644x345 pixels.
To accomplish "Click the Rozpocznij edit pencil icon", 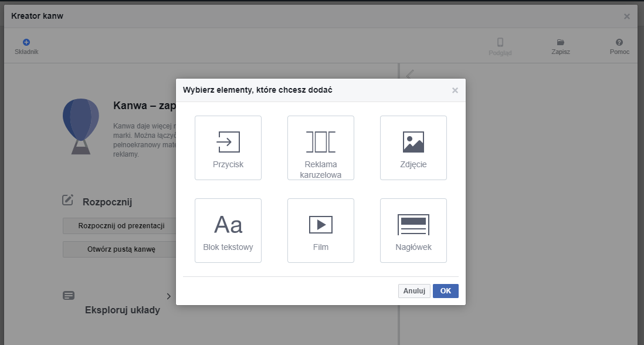I will [x=68, y=201].
